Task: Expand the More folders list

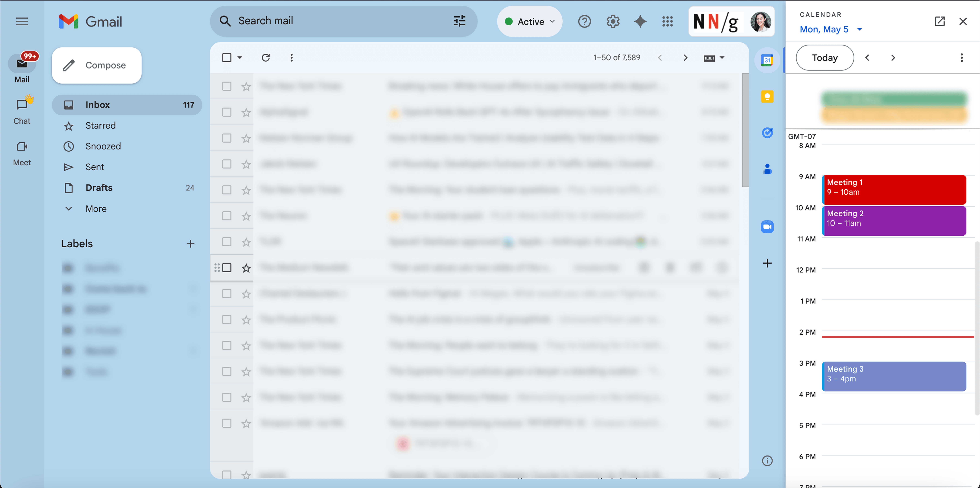Action: coord(127,209)
